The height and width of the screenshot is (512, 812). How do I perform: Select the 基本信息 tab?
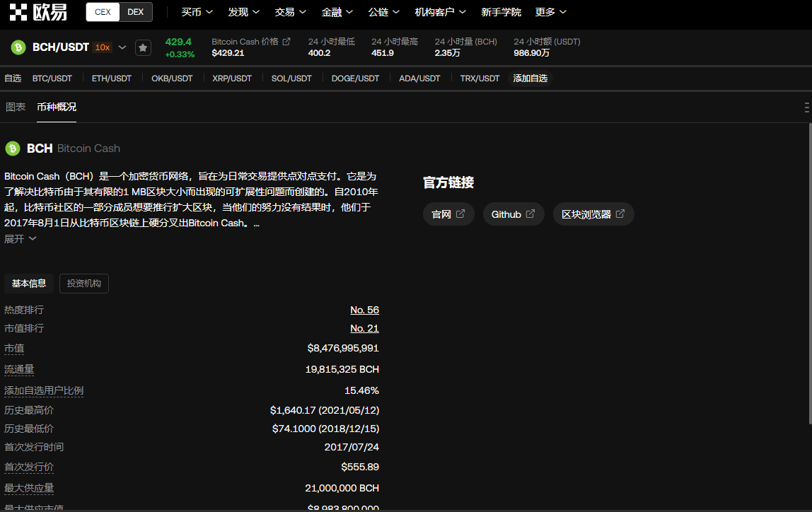point(29,284)
